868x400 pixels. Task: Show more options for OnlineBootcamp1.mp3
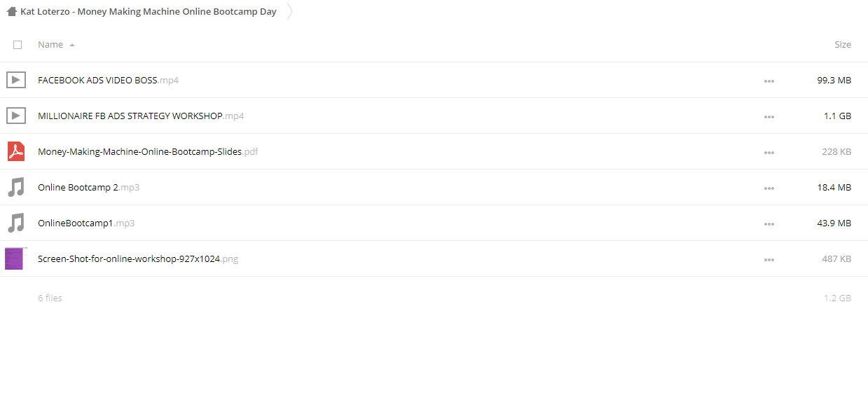tap(769, 224)
